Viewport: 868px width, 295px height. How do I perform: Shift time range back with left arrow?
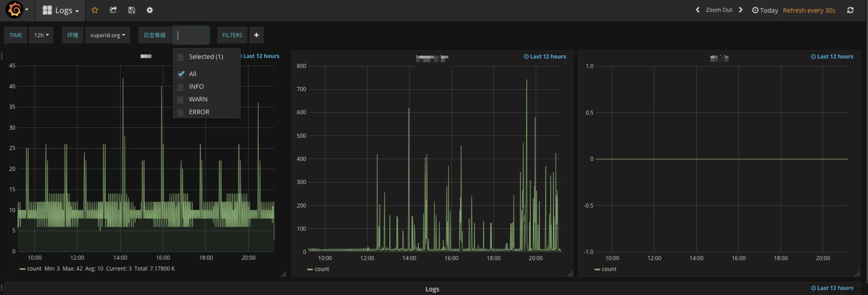click(697, 10)
